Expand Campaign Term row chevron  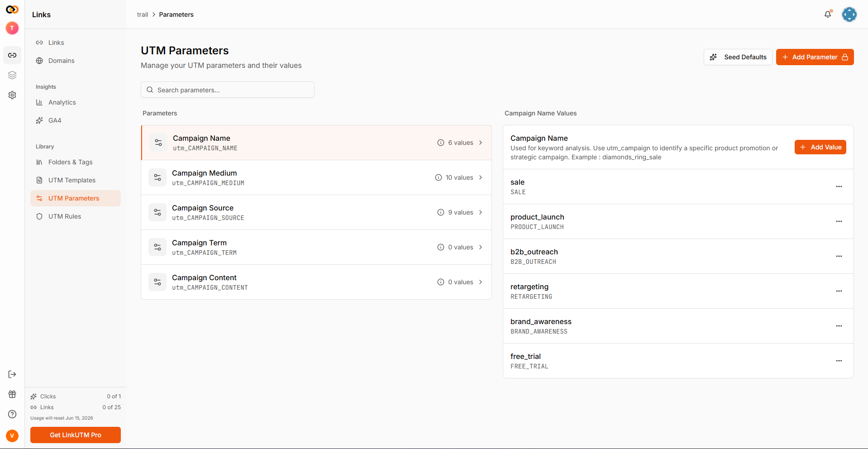click(481, 247)
